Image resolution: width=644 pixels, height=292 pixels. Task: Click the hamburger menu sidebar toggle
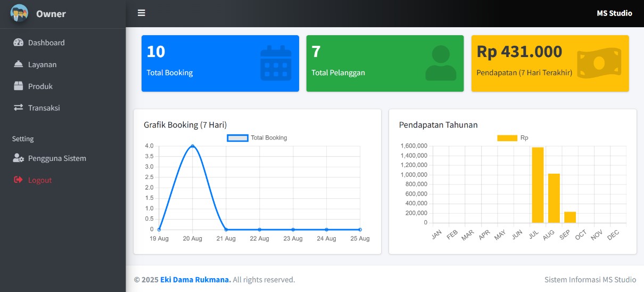[x=141, y=13]
